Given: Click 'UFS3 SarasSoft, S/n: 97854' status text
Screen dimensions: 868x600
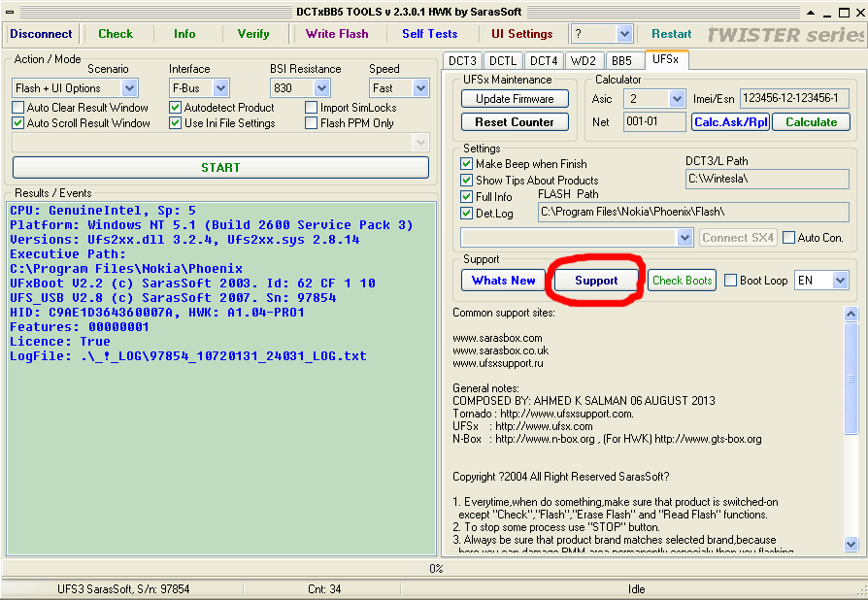Looking at the screenshot, I should point(123,589).
